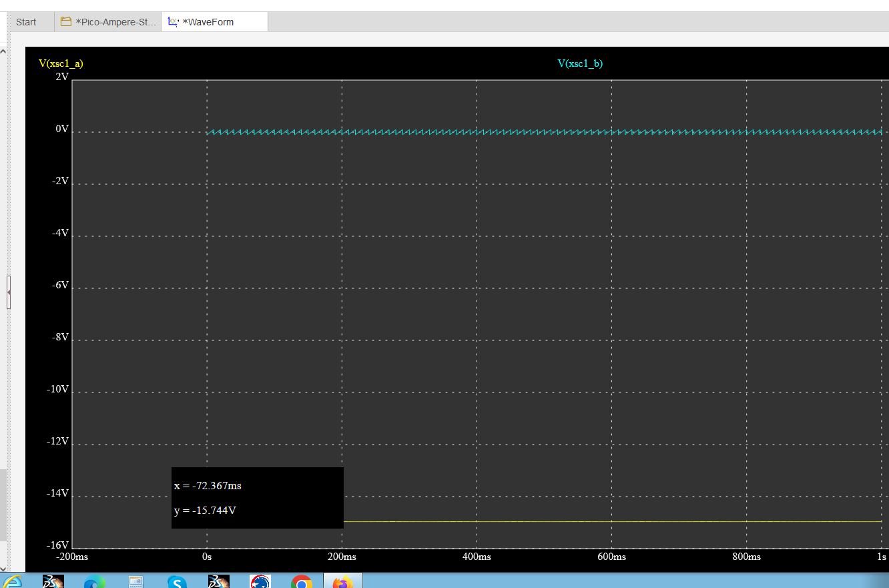Click the -8V y-axis label
The height and width of the screenshot is (588, 889).
[x=61, y=337]
